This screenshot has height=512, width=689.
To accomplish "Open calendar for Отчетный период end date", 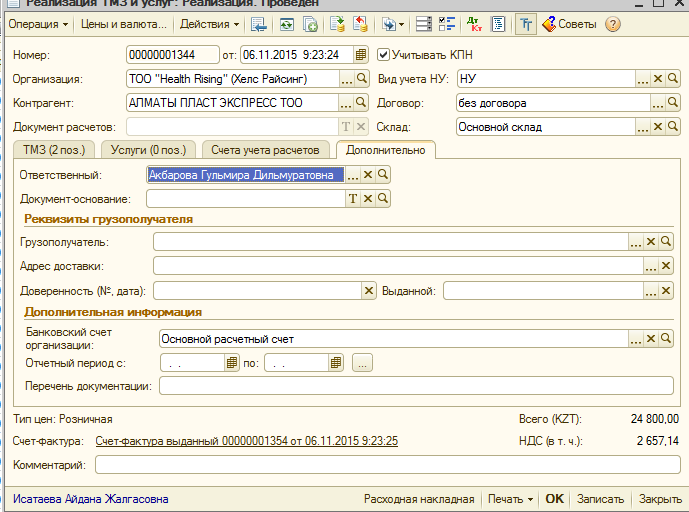I will coord(336,363).
